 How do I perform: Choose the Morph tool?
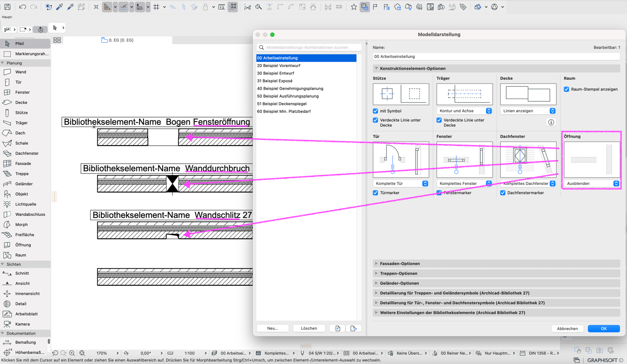coord(21,225)
